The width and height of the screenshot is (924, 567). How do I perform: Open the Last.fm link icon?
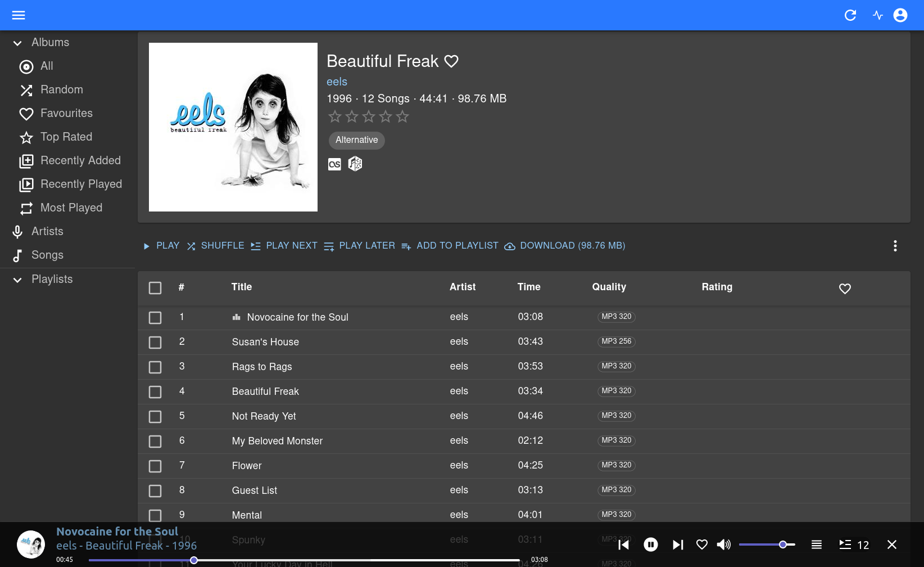[x=334, y=164]
